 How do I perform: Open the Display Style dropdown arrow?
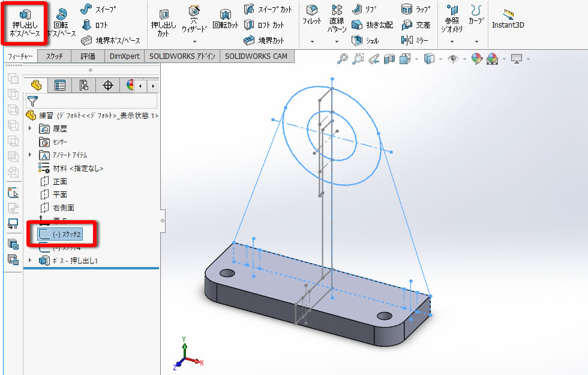pyautogui.click(x=440, y=59)
